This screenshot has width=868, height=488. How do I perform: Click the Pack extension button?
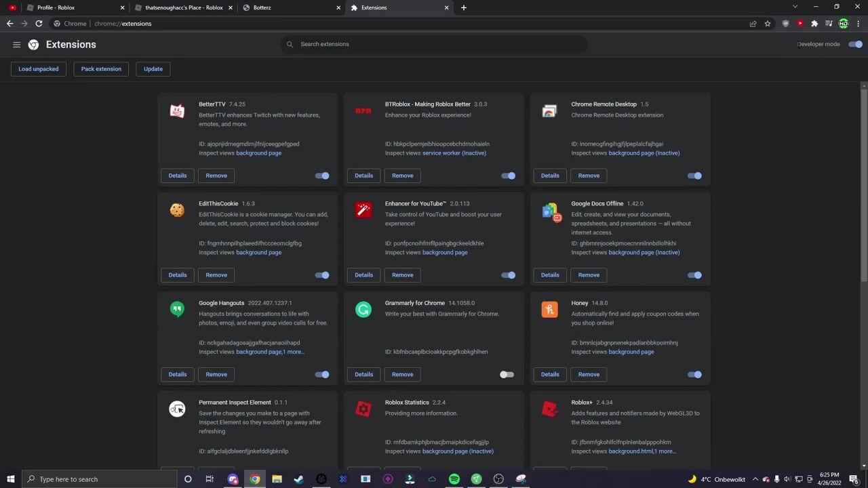(x=101, y=69)
